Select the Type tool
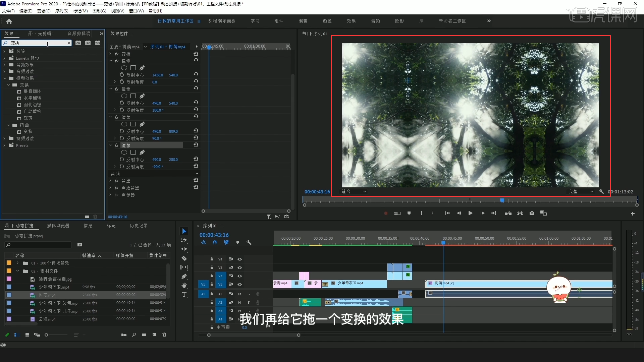 (184, 295)
